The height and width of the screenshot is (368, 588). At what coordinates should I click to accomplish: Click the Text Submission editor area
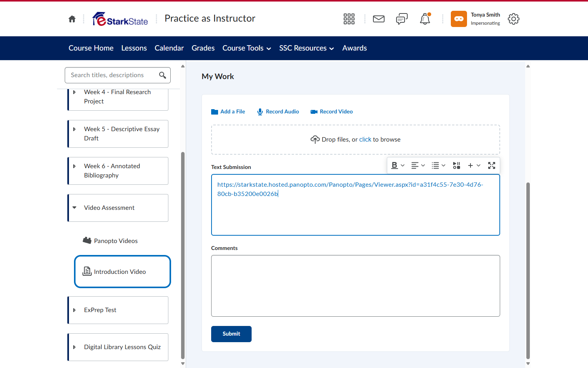(356, 205)
